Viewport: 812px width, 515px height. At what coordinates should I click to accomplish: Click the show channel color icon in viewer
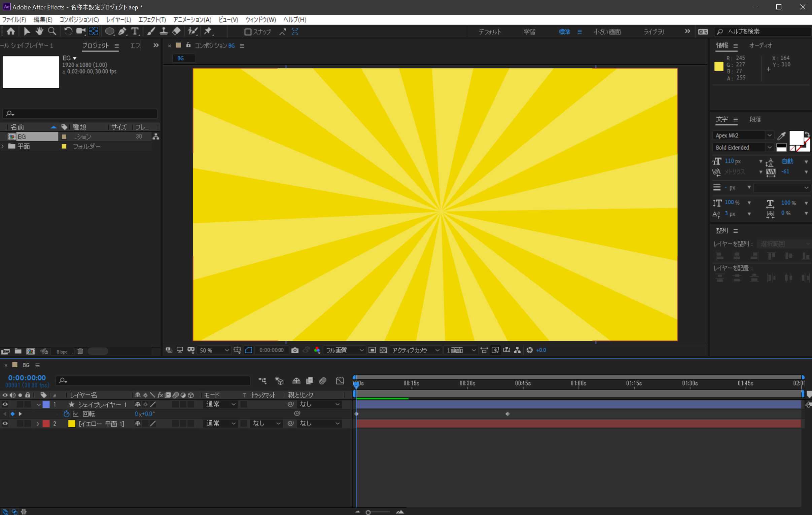[317, 350]
